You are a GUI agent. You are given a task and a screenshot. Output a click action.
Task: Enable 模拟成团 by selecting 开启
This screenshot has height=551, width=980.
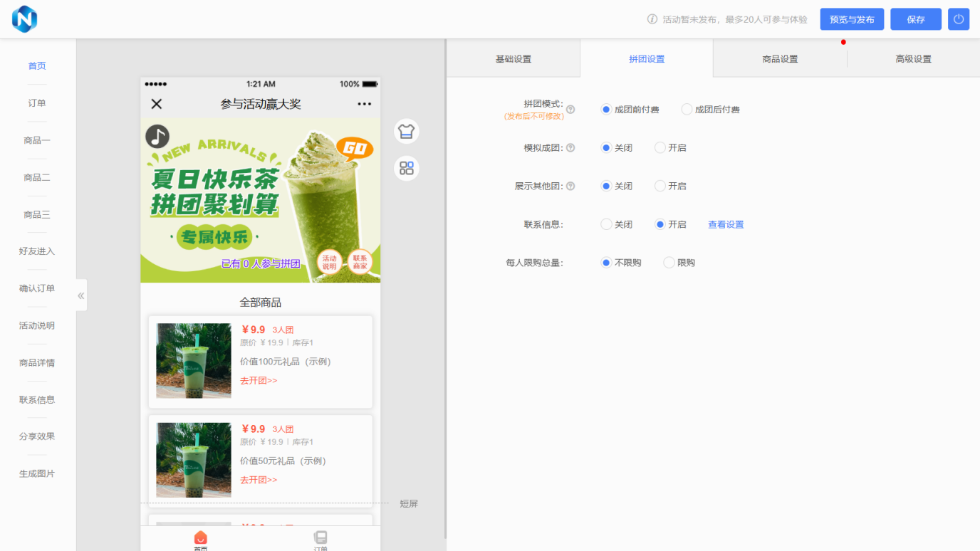(x=660, y=148)
